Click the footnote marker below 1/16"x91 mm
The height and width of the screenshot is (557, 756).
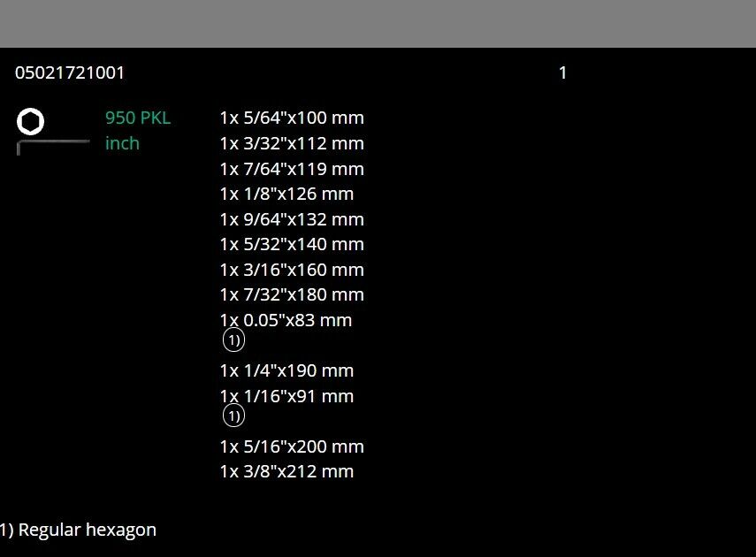click(x=233, y=416)
